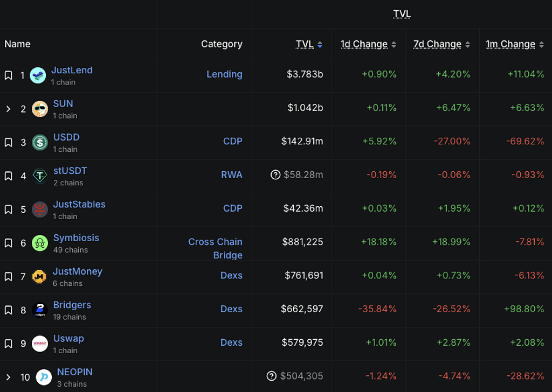The height and width of the screenshot is (392, 552).
Task: Sort table by 1d Change column
Action: [364, 44]
